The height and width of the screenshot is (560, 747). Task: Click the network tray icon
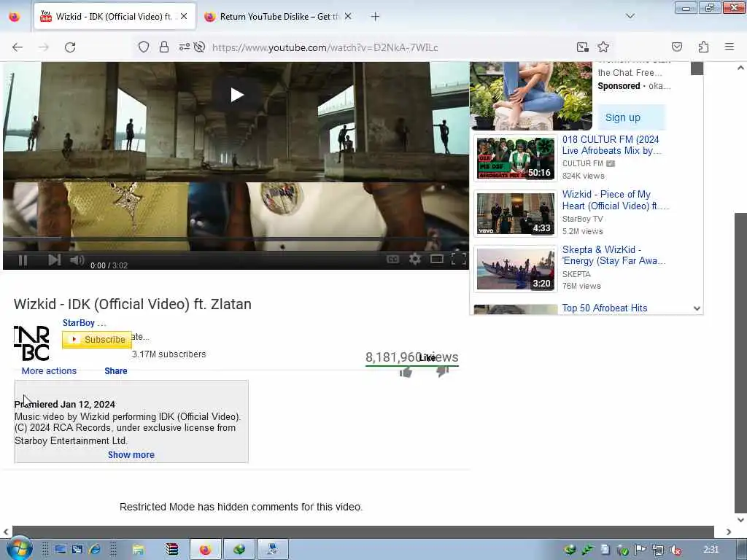coord(658,550)
